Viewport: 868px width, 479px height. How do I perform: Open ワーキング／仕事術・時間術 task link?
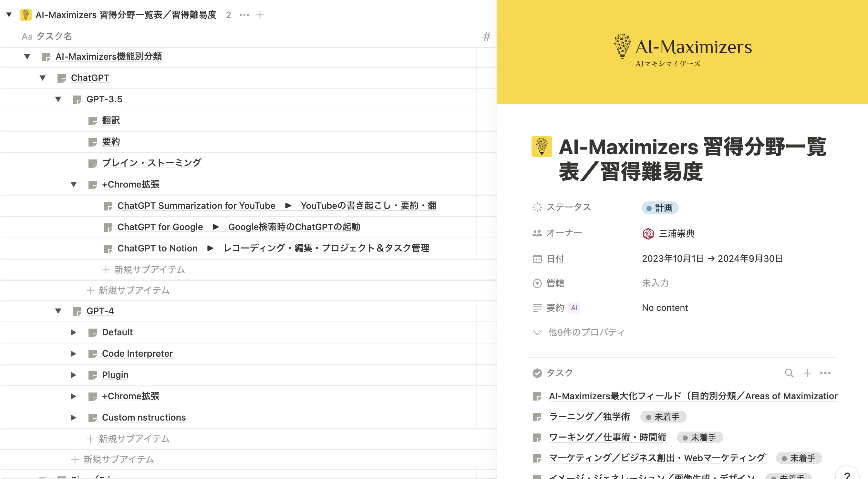(x=607, y=438)
